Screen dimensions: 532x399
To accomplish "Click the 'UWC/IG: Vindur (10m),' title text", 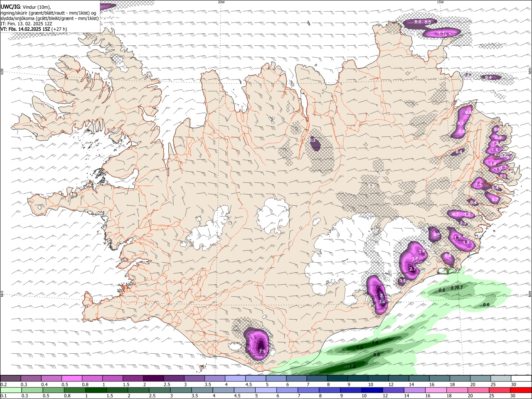I will 25,7.
